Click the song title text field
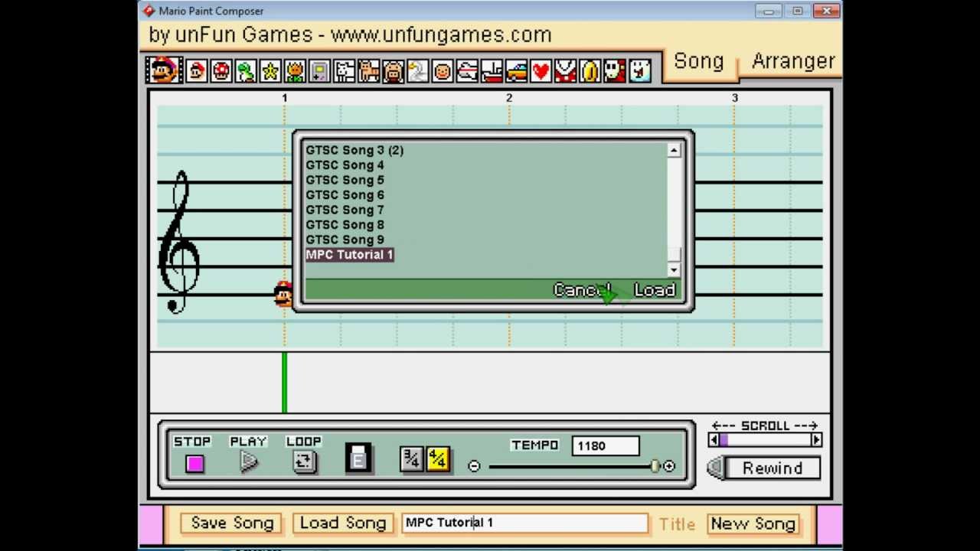Screen dimensions: 980x551 point(524,523)
